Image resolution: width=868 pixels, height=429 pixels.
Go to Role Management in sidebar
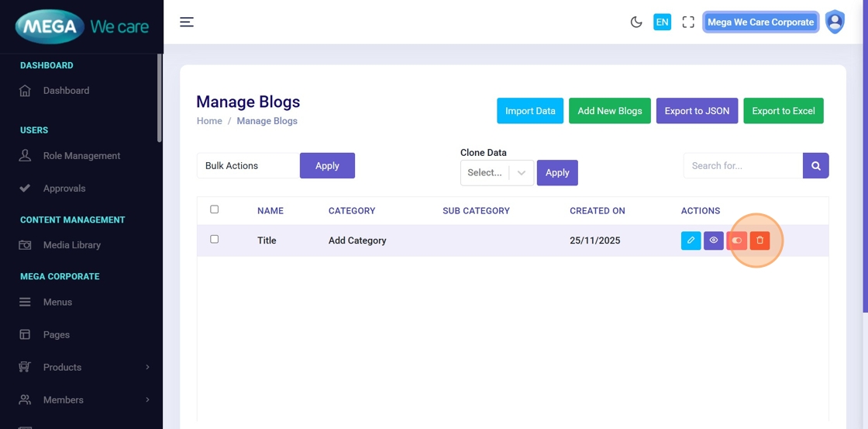[x=81, y=156]
